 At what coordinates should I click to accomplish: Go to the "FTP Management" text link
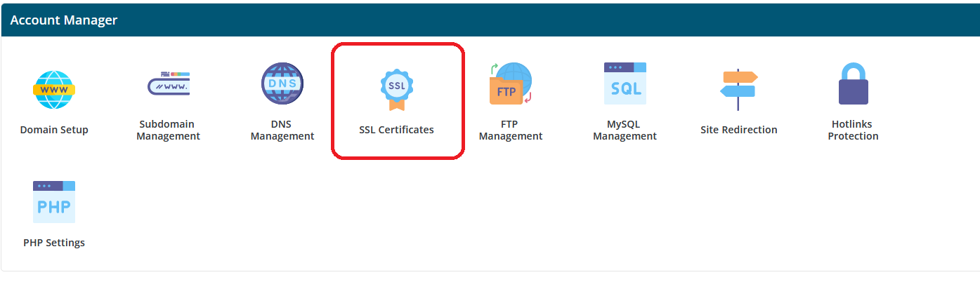tap(511, 130)
